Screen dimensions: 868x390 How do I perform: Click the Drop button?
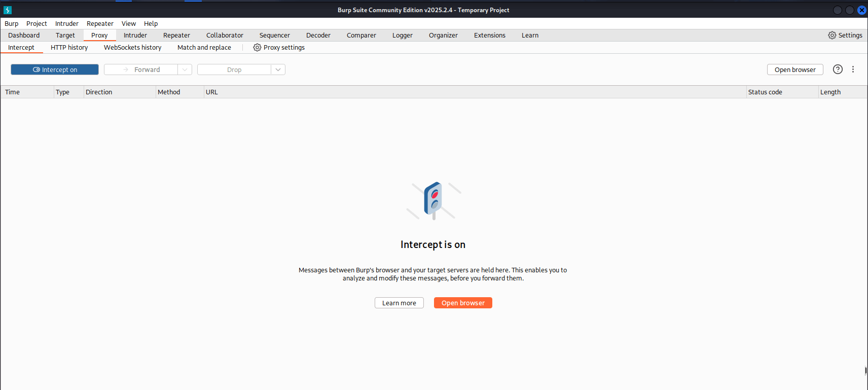234,69
